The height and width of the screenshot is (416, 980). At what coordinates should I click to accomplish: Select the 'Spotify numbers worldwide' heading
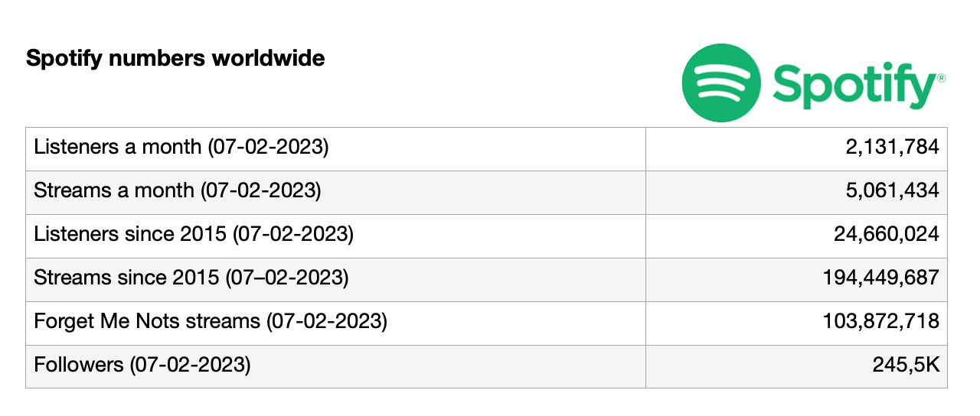pyautogui.click(x=175, y=57)
